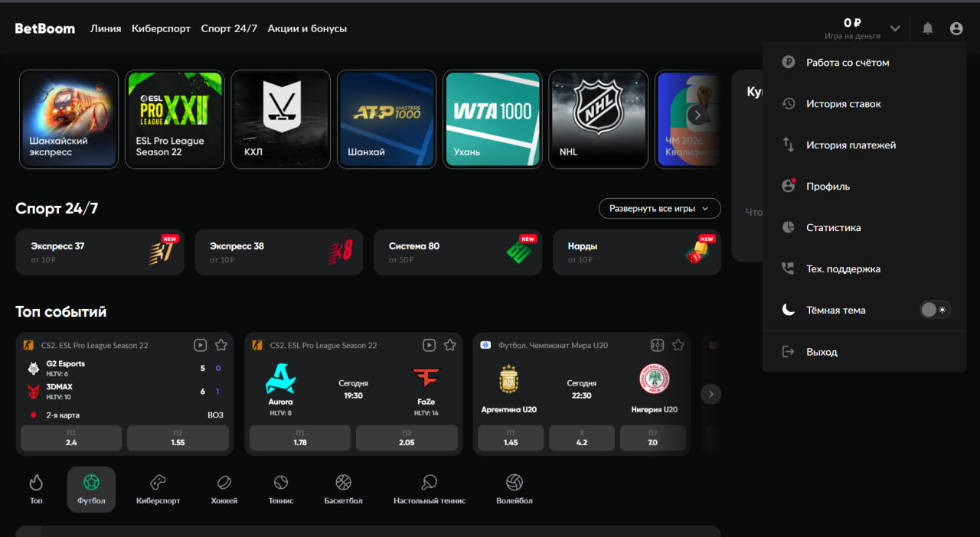
Task: Watch stream for Aurora vs FaZe match
Action: (x=430, y=345)
